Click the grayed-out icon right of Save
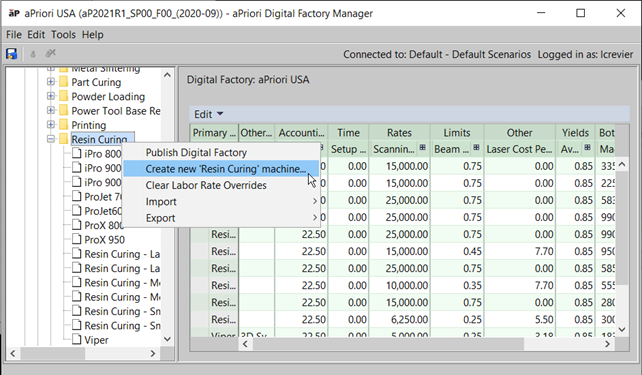Screen dimensions: 642x375 point(33,54)
